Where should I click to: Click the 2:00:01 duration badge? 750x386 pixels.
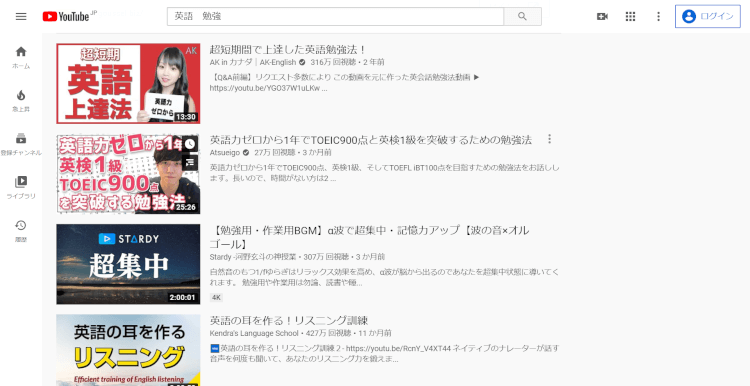click(x=182, y=298)
